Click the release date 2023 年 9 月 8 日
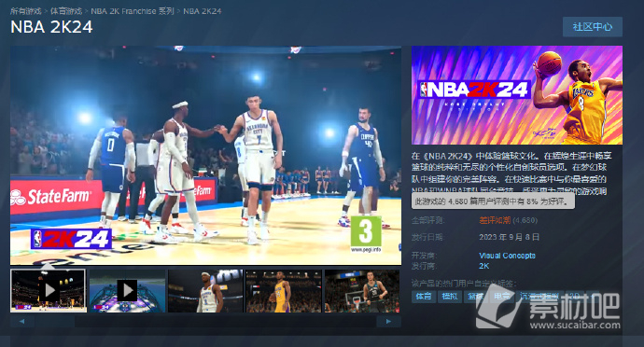This screenshot has width=644, height=347. coord(509,237)
